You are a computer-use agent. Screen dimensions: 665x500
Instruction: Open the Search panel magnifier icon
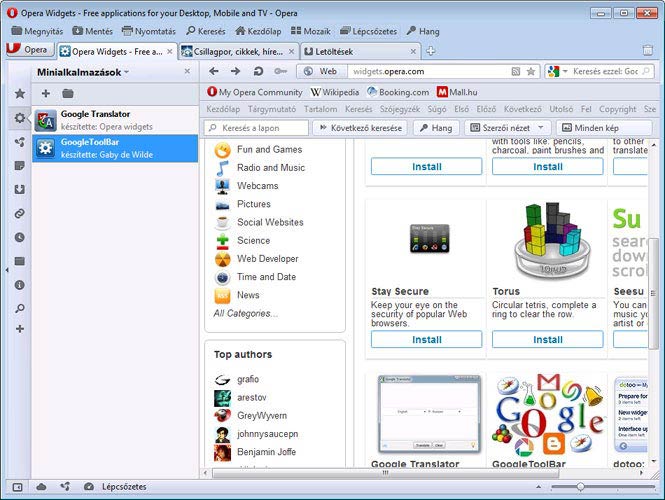pyautogui.click(x=20, y=308)
